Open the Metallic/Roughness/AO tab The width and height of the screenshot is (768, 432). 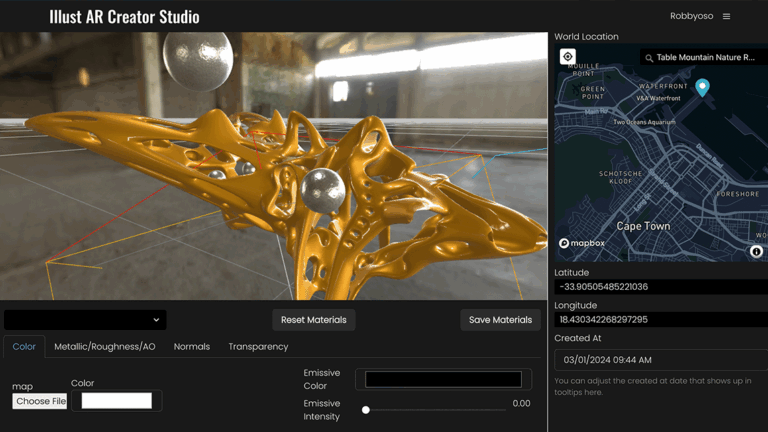coord(105,346)
